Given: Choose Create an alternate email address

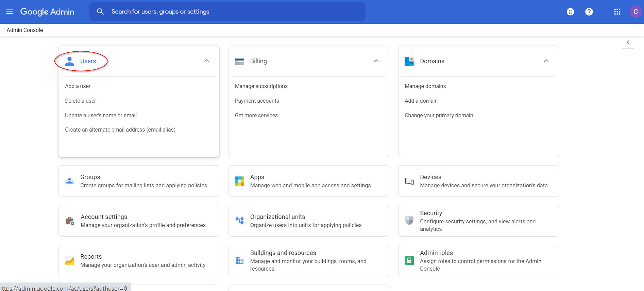Looking at the screenshot, I should point(120,130).
